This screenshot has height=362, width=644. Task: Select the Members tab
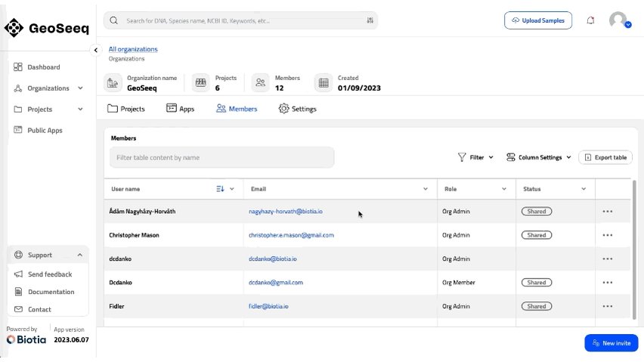coord(237,109)
